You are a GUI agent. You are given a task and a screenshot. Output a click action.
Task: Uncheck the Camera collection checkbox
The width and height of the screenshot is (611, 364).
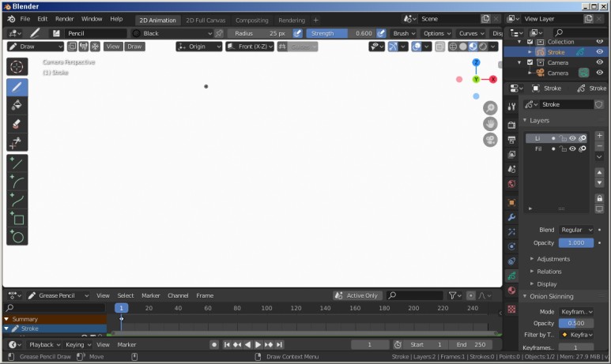[x=530, y=62]
